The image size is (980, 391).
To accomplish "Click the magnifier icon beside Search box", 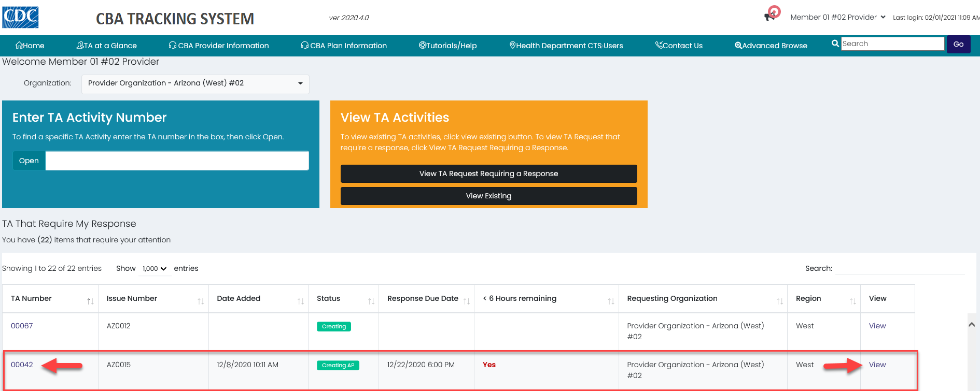I will click(x=835, y=44).
